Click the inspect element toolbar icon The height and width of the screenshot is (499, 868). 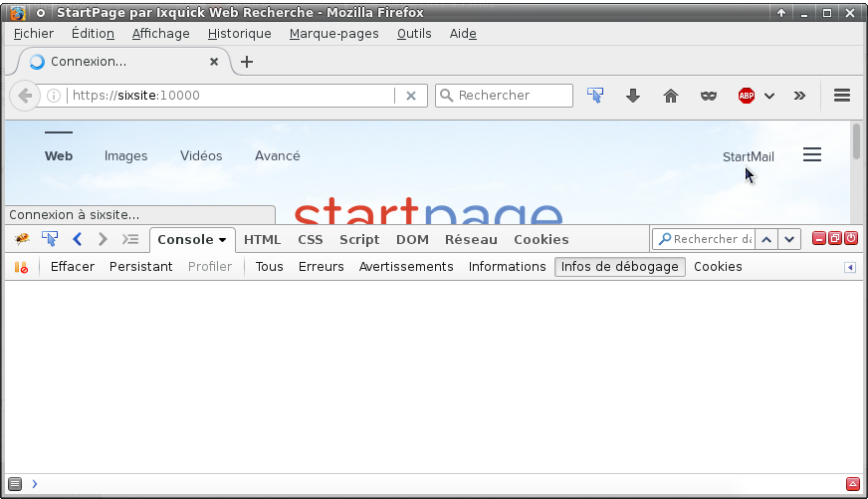[595, 96]
